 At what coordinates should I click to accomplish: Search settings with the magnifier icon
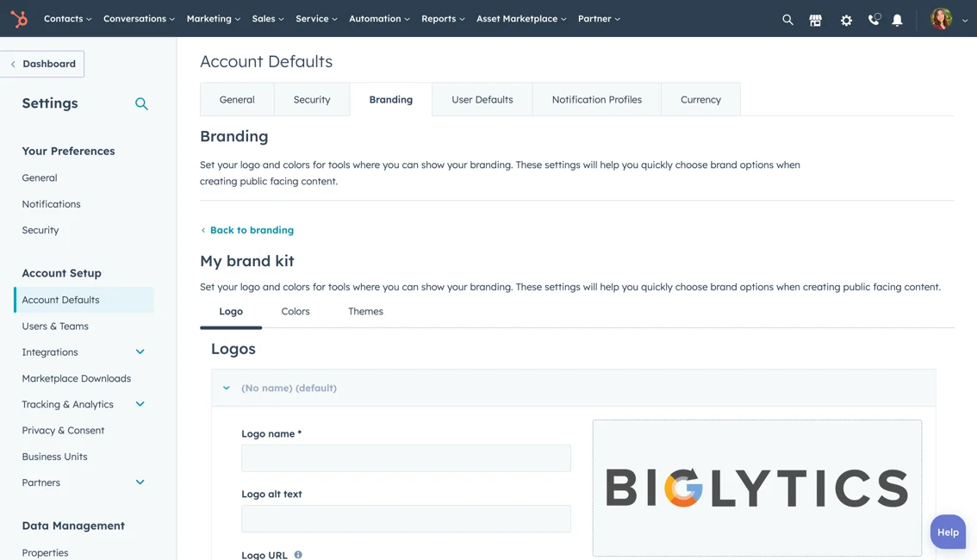pos(141,103)
